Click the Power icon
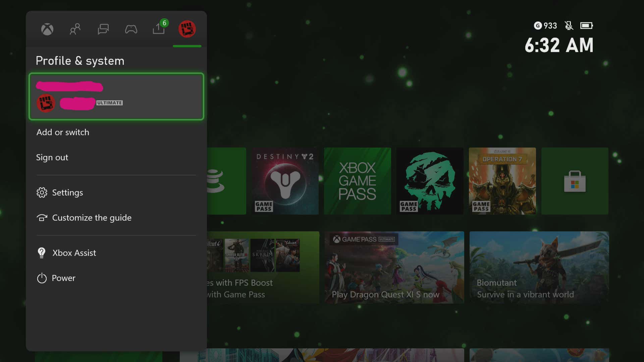 [x=42, y=278]
